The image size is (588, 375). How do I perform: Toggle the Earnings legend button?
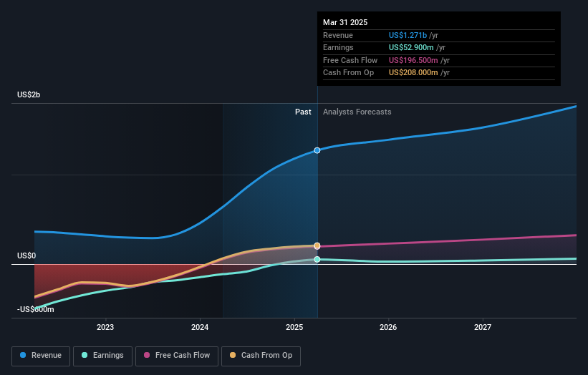[102, 356]
